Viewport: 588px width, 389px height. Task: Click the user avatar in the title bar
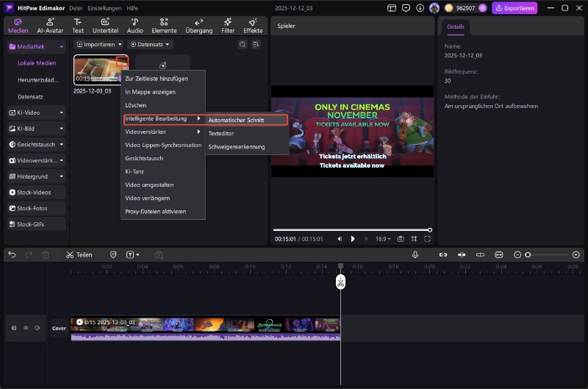(x=434, y=8)
